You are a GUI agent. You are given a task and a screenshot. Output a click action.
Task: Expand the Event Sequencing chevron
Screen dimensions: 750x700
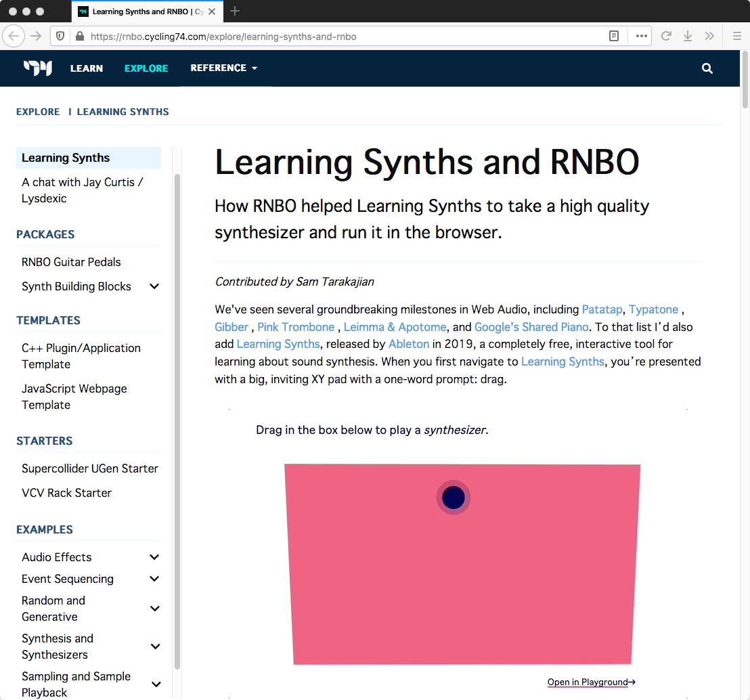pos(154,578)
